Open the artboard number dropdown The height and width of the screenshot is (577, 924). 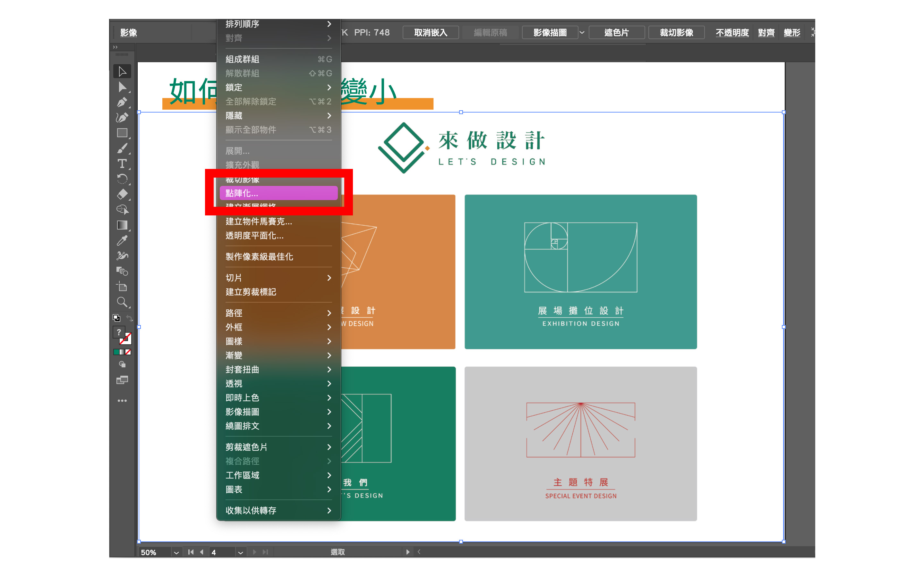[240, 552]
